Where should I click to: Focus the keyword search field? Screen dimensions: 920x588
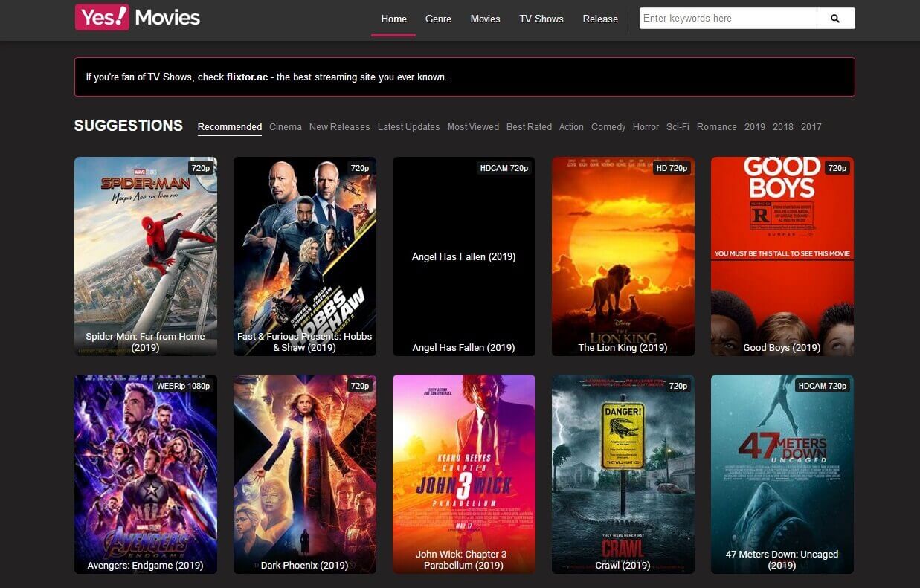(x=728, y=19)
